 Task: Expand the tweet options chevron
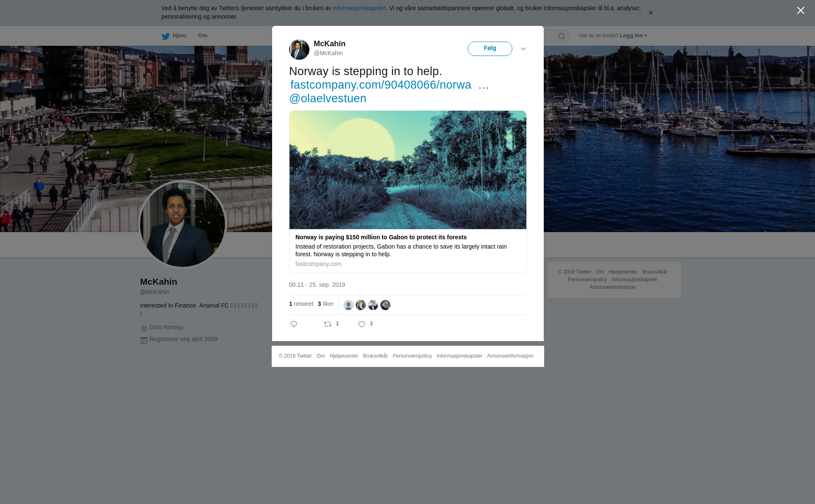[x=523, y=49]
